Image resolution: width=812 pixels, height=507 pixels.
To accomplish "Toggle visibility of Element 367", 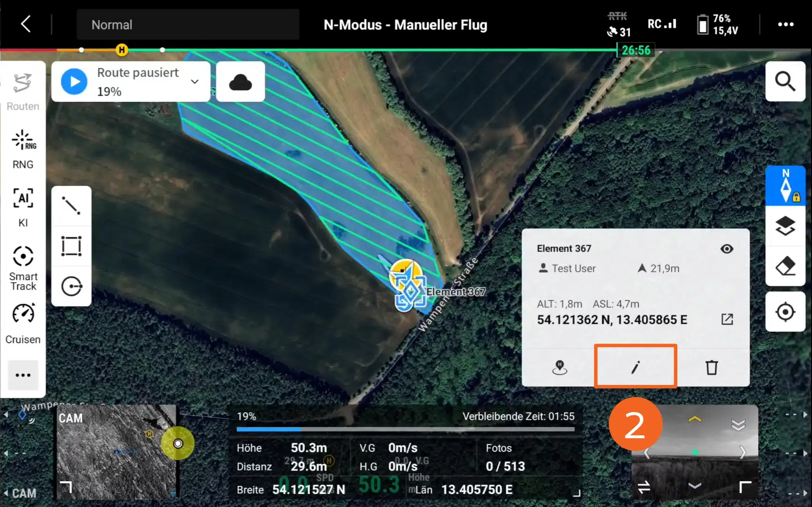I will [x=727, y=249].
